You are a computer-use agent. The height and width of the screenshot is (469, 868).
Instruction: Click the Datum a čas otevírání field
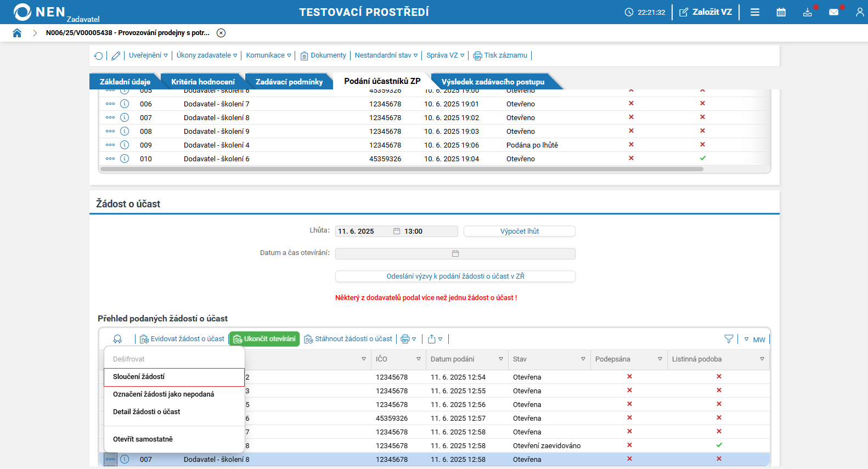click(x=455, y=253)
